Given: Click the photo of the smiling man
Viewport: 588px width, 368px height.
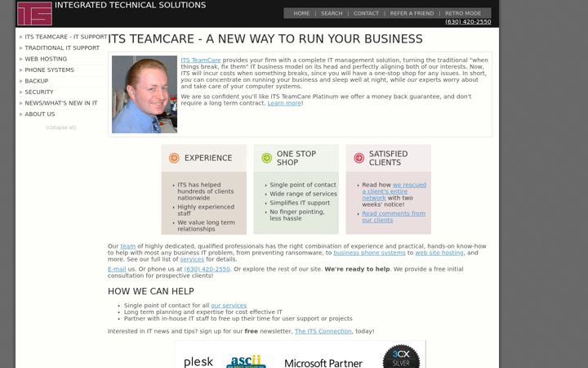Looking at the screenshot, I should click(145, 94).
